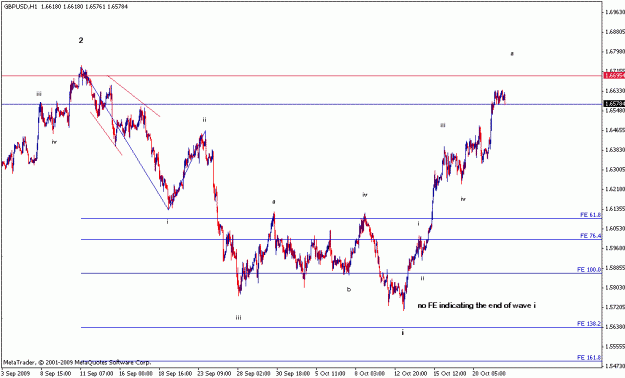Viewport: 625px width, 378px height.
Task: Click the '11 Sep 07:00' time label
Action: coord(96,374)
